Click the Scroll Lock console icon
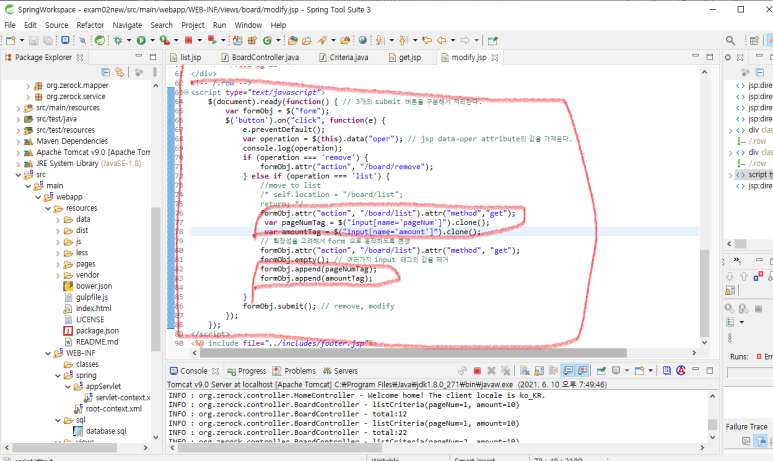 click(x=539, y=371)
